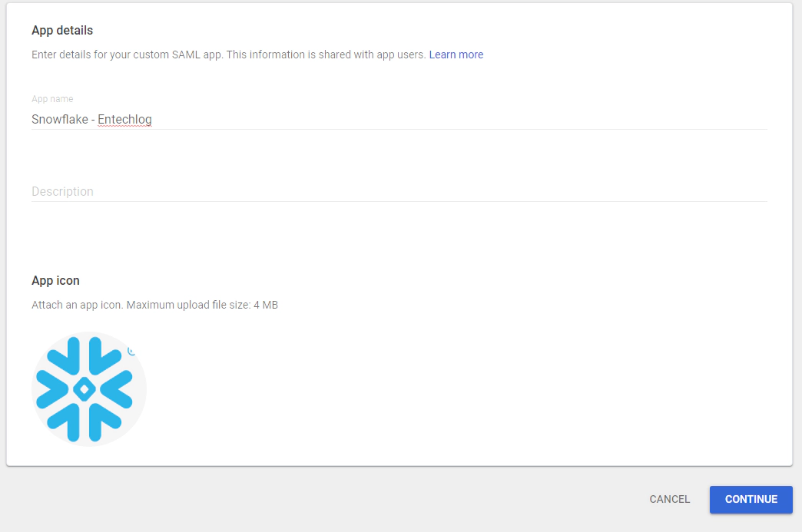Select the Enter details for your custom SAML app text
The width and height of the screenshot is (802, 532).
tap(128, 55)
